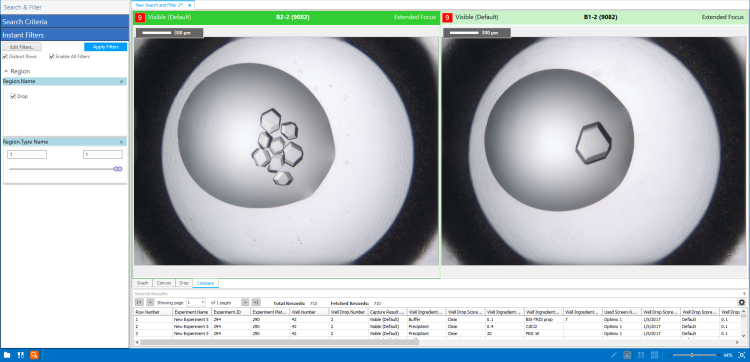Click the Apply Filters button

coord(106,47)
